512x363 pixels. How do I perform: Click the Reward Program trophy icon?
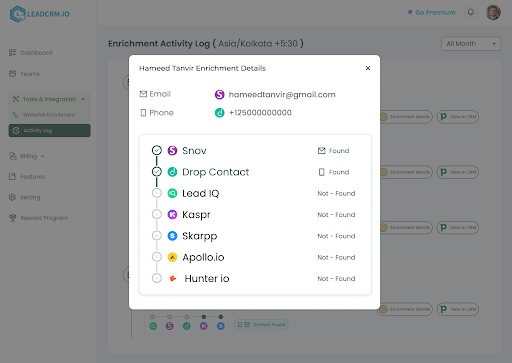12,218
